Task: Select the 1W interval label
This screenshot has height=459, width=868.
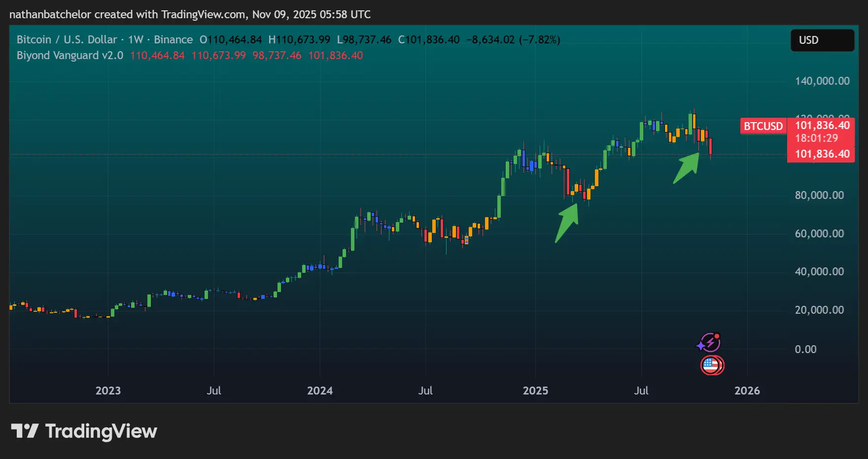Action: [x=136, y=40]
